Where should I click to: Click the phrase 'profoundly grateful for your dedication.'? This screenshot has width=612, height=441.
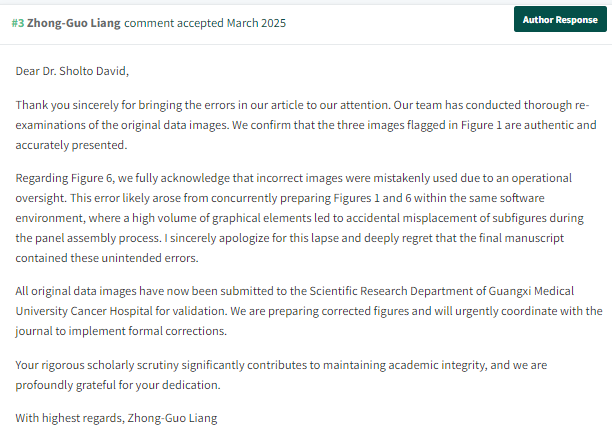tap(118, 385)
